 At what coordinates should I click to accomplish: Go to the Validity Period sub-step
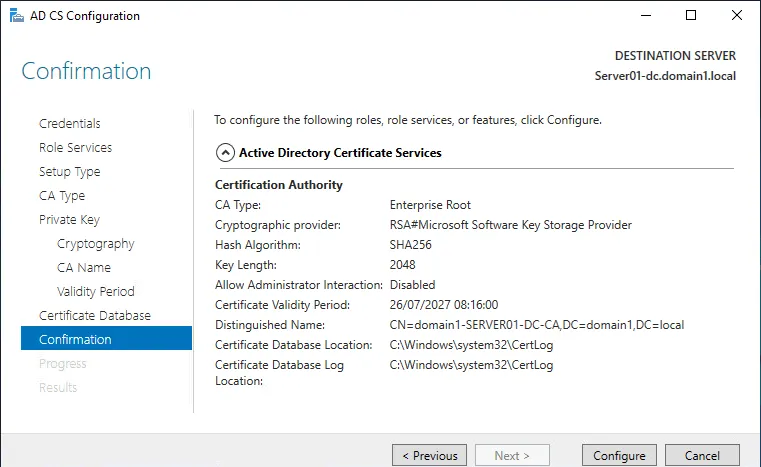(95, 292)
